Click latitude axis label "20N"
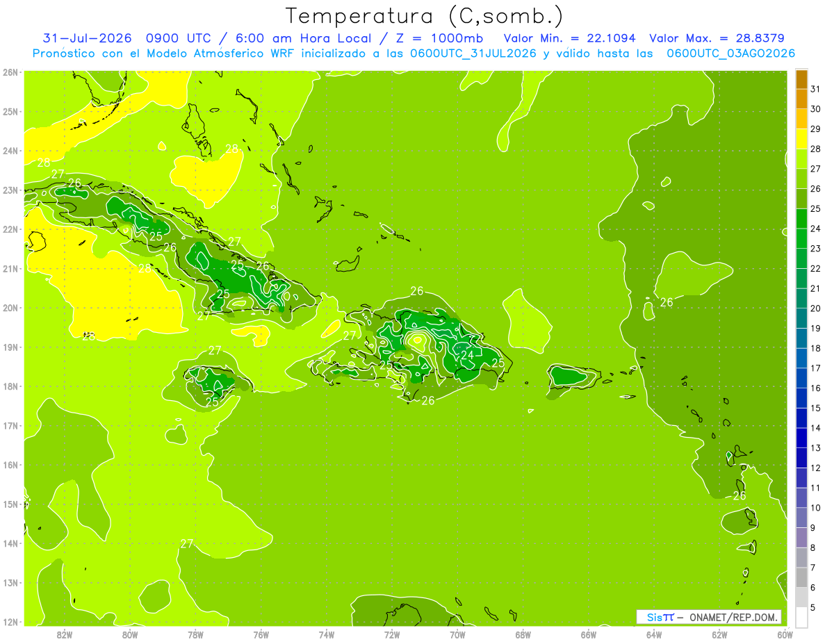 [x=10, y=308]
